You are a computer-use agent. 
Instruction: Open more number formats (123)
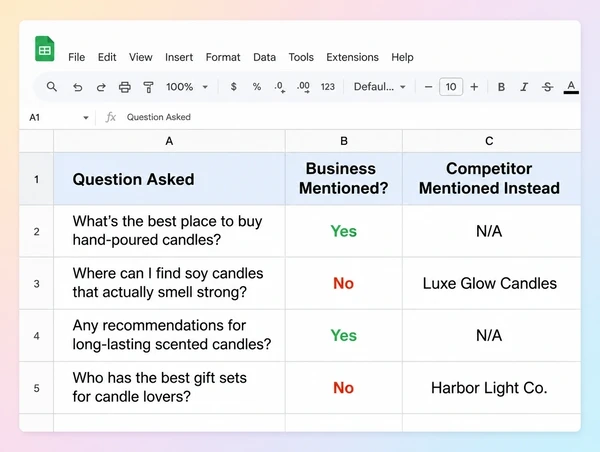pyautogui.click(x=328, y=87)
